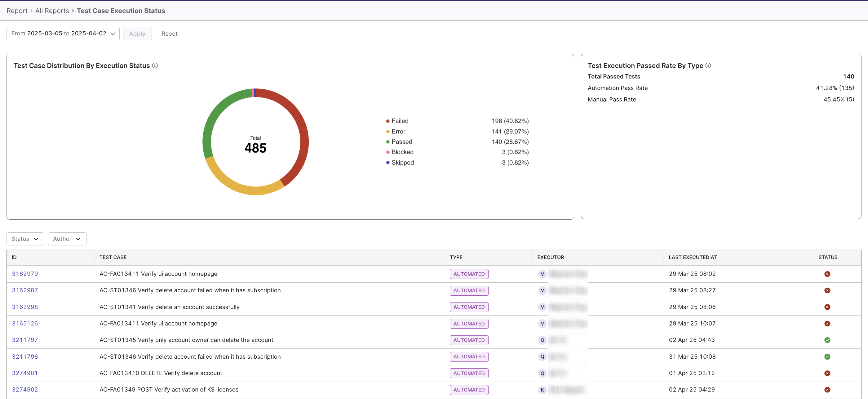Click the red failed status icon on row 3162979
Viewport: 868px width, 399px height.
[828, 274]
